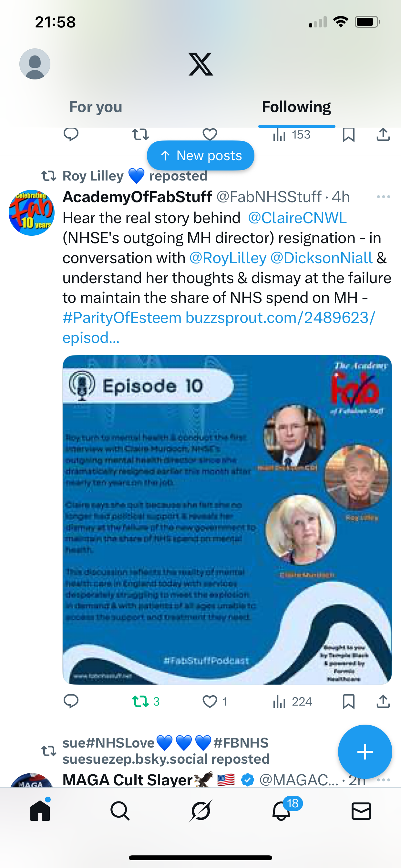Open Grok from the bottom bar

200,811
